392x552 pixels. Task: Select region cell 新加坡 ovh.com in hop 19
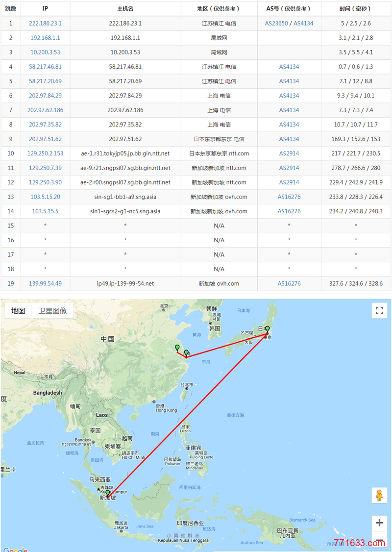219,283
